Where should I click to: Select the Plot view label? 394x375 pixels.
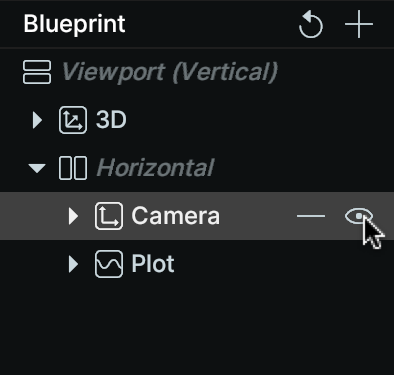click(153, 264)
